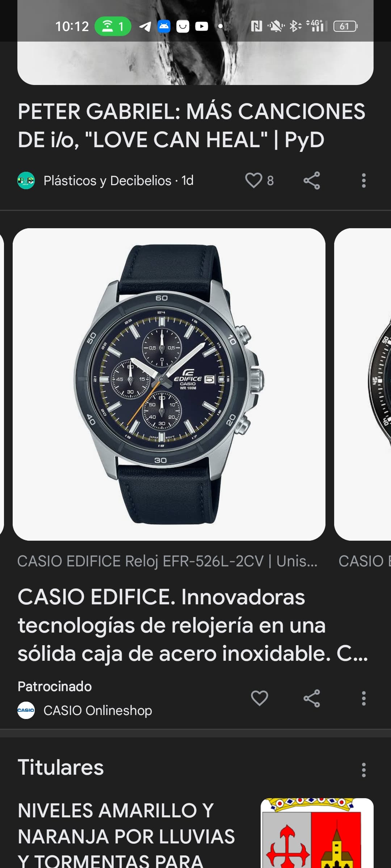Open the Titulares section heading

(61, 767)
